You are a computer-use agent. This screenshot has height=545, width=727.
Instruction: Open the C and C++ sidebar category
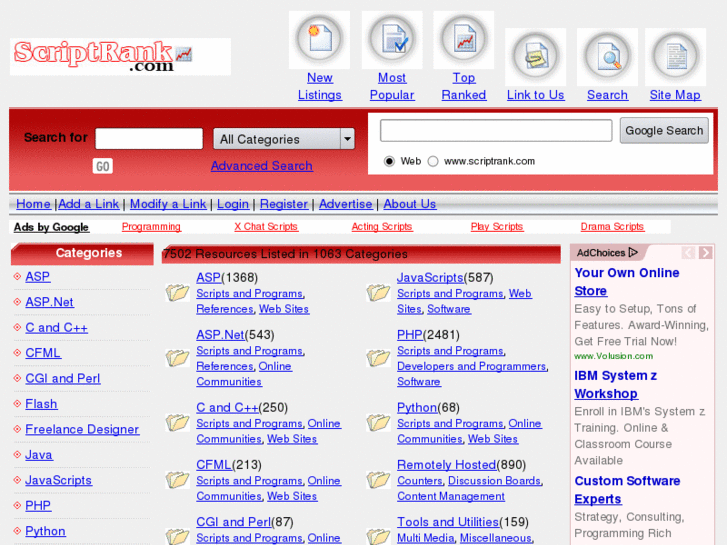tap(56, 327)
